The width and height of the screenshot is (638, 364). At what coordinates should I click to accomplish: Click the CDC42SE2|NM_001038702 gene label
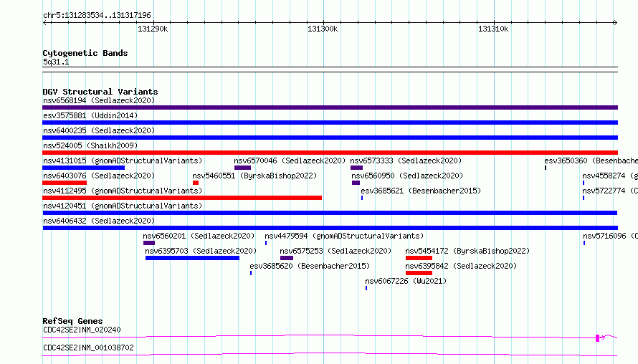pos(88,348)
